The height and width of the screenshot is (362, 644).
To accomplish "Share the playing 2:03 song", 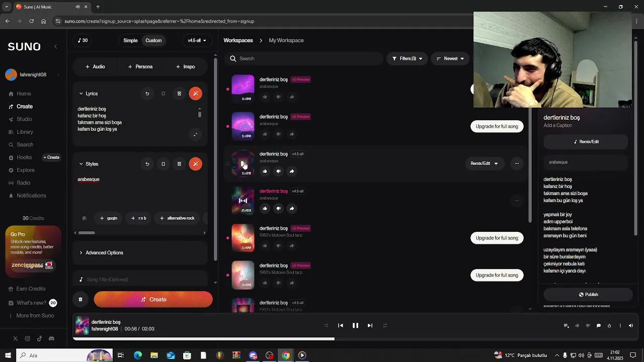I will [x=292, y=209].
